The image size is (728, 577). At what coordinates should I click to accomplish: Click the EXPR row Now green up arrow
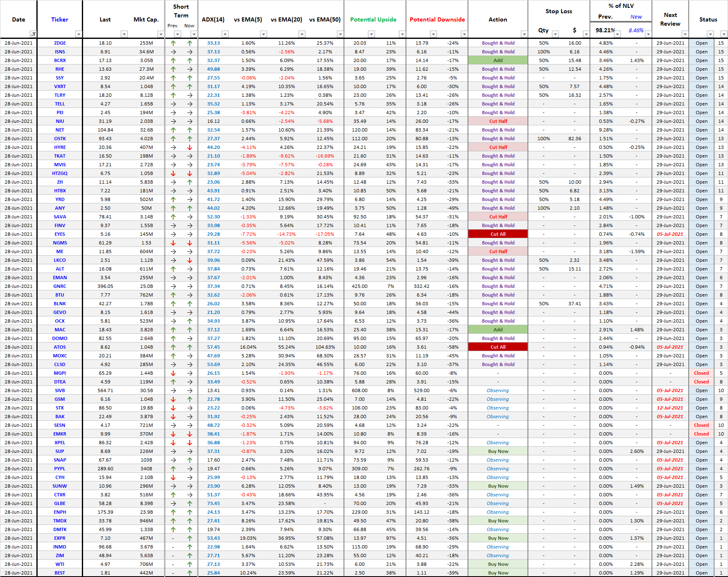coord(190,538)
